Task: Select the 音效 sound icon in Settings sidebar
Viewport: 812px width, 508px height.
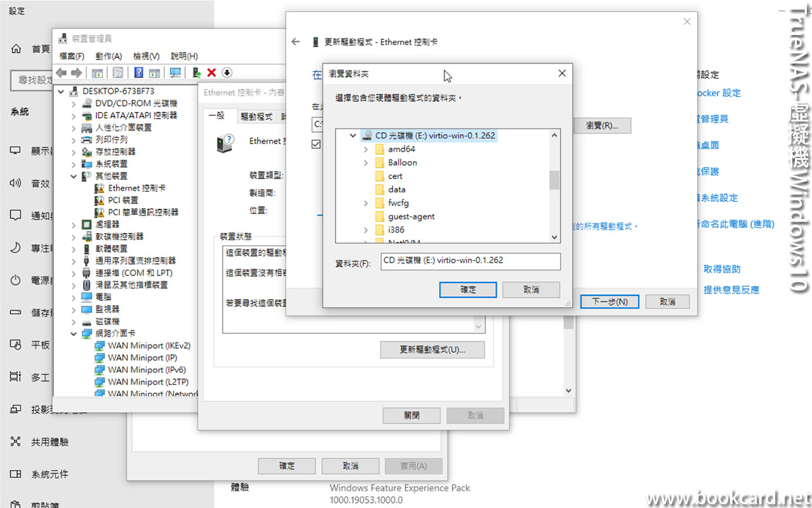Action: 15,184
